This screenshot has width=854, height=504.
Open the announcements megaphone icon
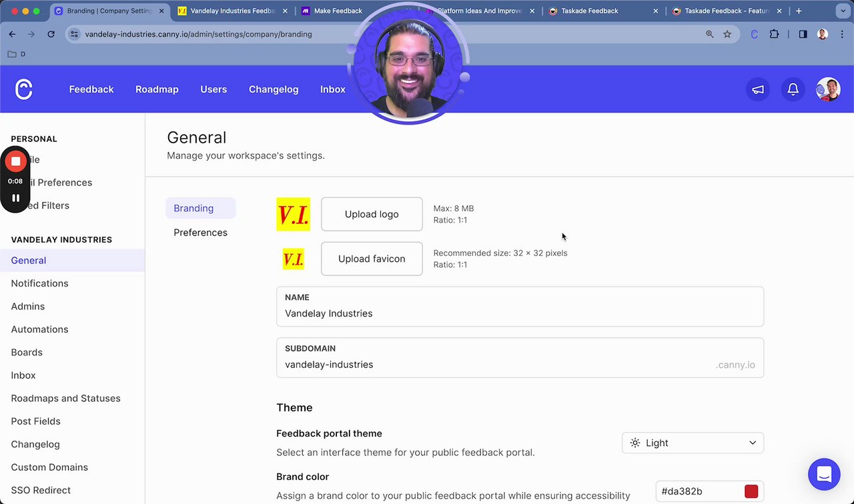(x=758, y=89)
